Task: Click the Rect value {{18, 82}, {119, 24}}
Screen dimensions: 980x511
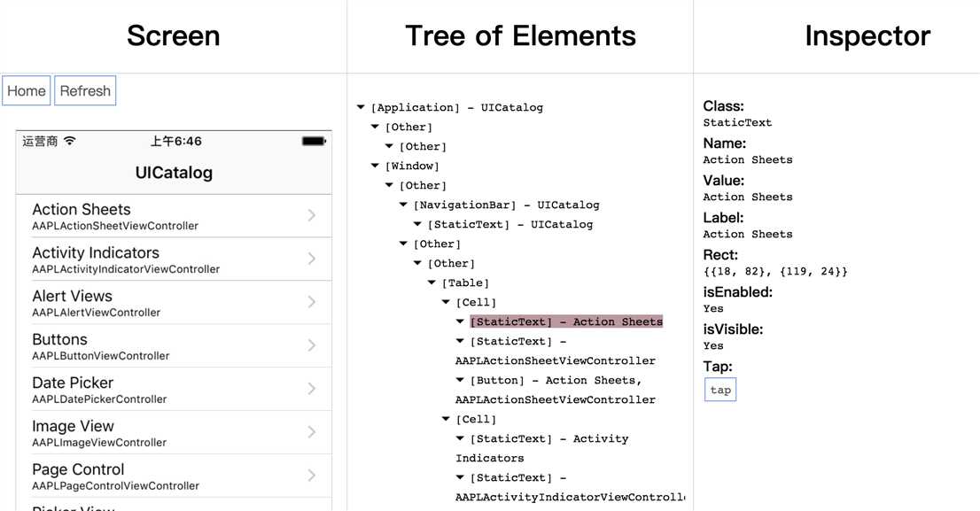Action: point(775,272)
